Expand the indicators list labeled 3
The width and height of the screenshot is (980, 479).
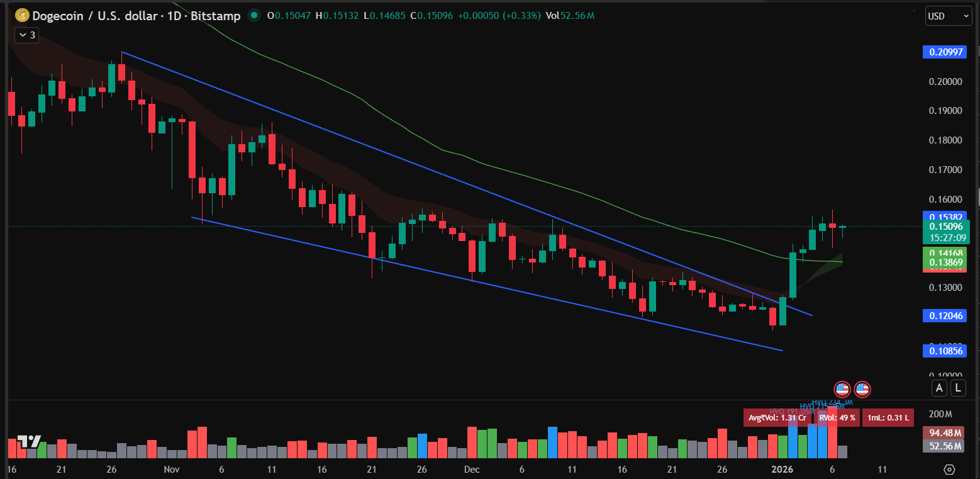point(26,35)
